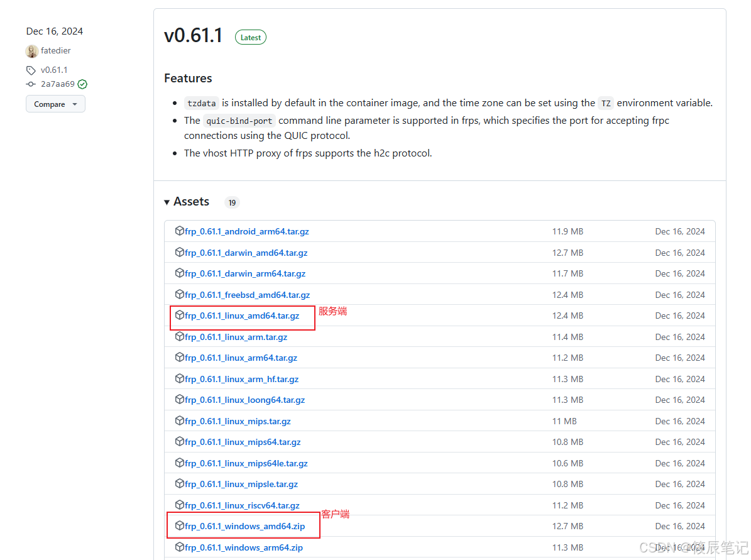The width and height of the screenshot is (751, 560).
Task: Click the TZ code snippet
Action: 606,103
